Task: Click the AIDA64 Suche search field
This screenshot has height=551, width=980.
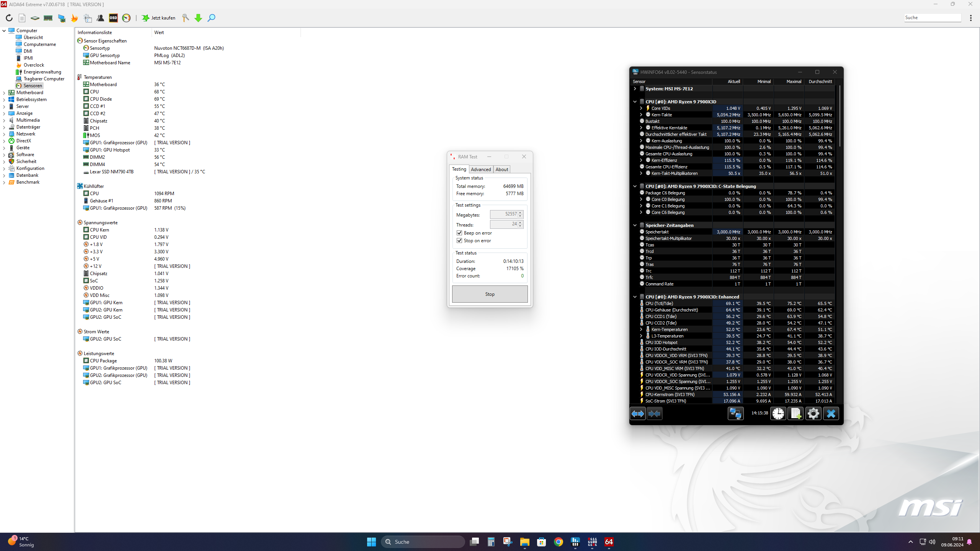Action: 932,18
